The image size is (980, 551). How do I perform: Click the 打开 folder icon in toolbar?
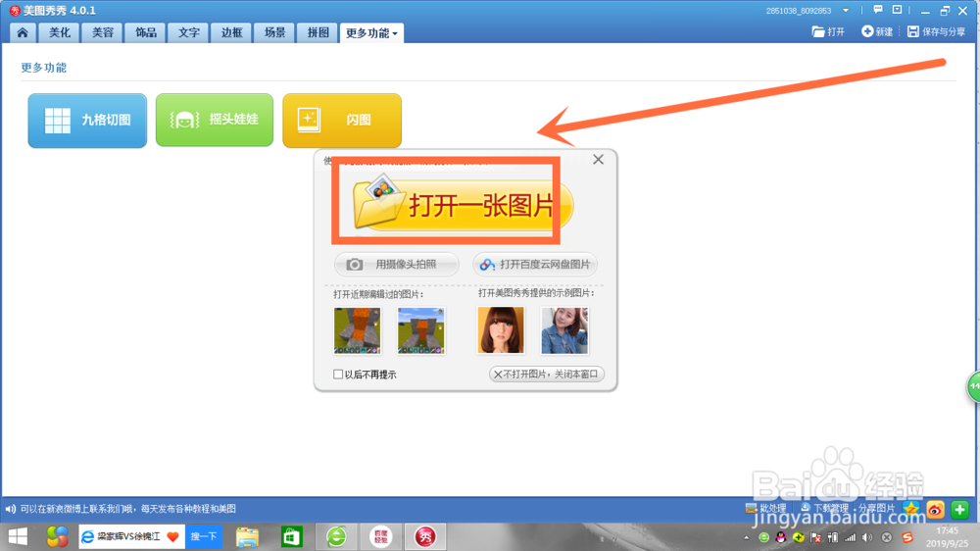(x=818, y=31)
